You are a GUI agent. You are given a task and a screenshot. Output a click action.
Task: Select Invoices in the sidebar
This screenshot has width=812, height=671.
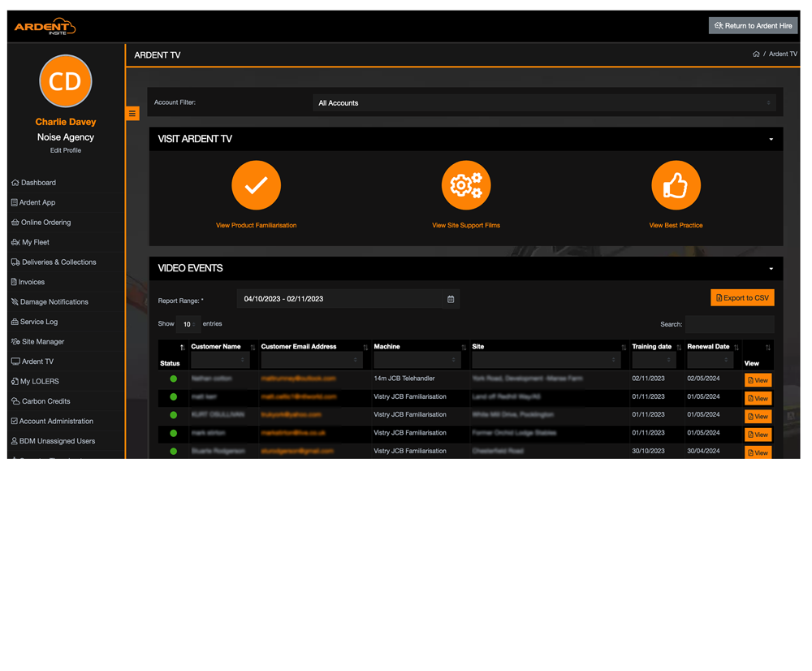point(28,282)
